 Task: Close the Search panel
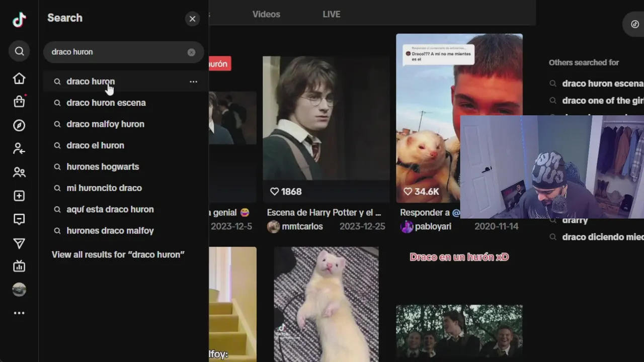192,19
